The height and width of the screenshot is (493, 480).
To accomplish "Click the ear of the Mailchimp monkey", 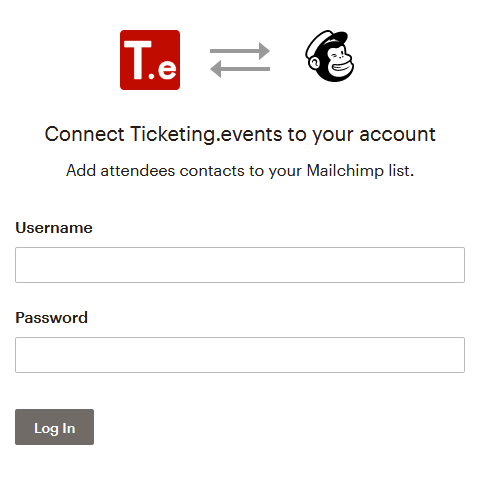I will point(313,63).
